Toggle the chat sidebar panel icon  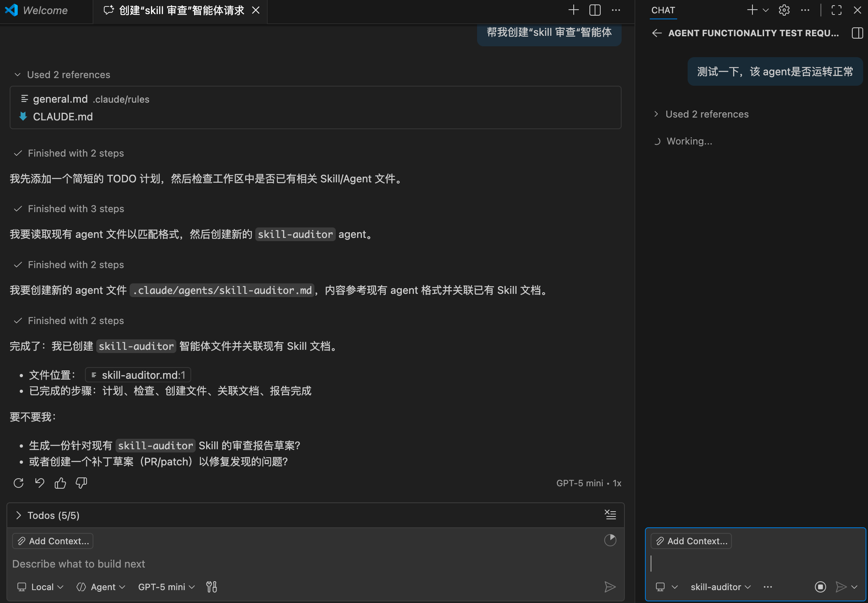[857, 33]
